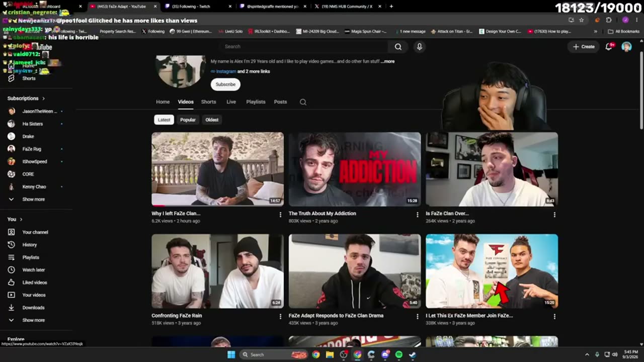Open IShowSpeed subscription channel
The width and height of the screenshot is (644, 362).
tap(35, 161)
